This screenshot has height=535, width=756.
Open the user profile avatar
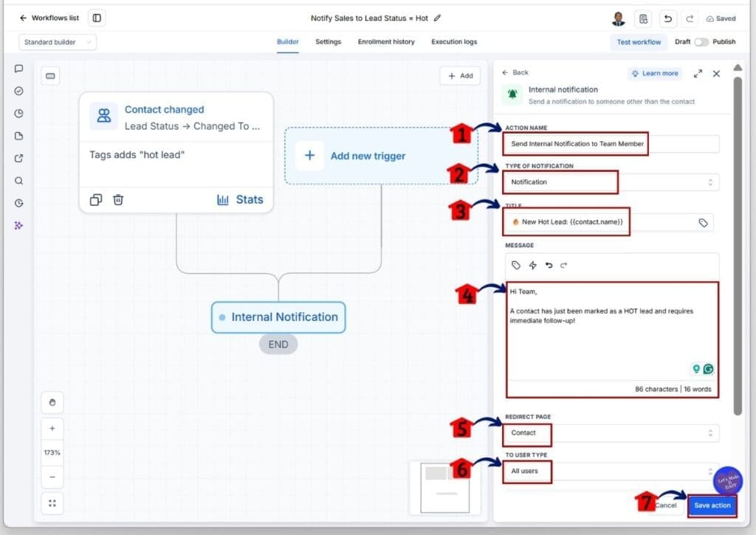pyautogui.click(x=618, y=18)
